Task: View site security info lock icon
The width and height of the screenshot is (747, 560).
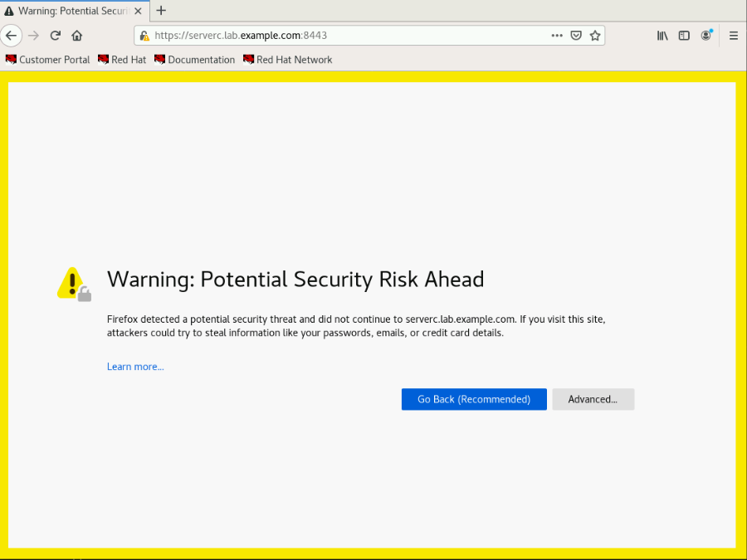Action: point(144,36)
